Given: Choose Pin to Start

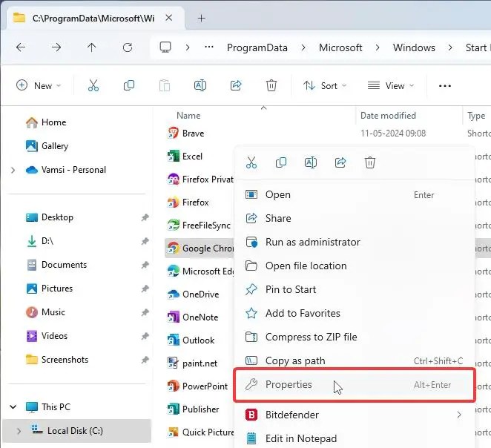Looking at the screenshot, I should pos(355,289).
